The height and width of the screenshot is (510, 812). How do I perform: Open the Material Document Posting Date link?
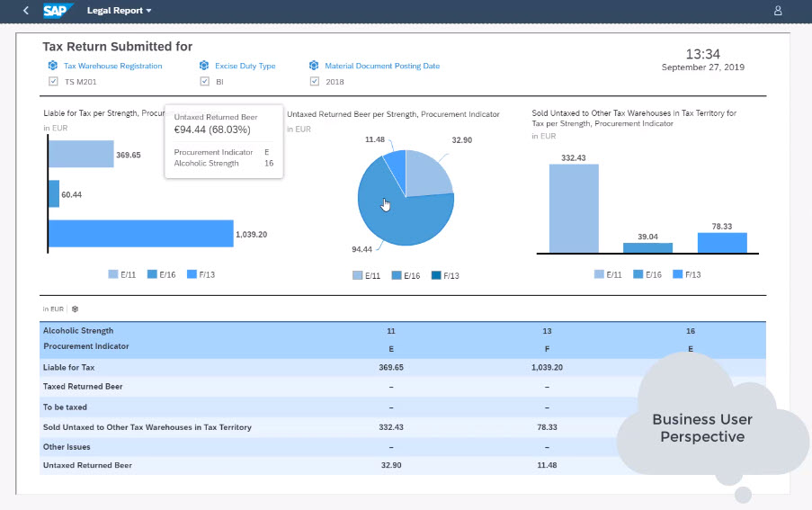pyautogui.click(x=382, y=66)
